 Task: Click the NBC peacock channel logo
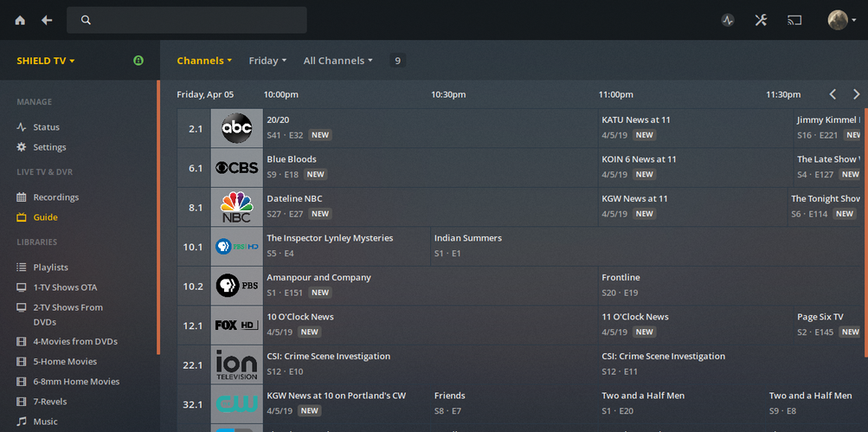tap(237, 207)
